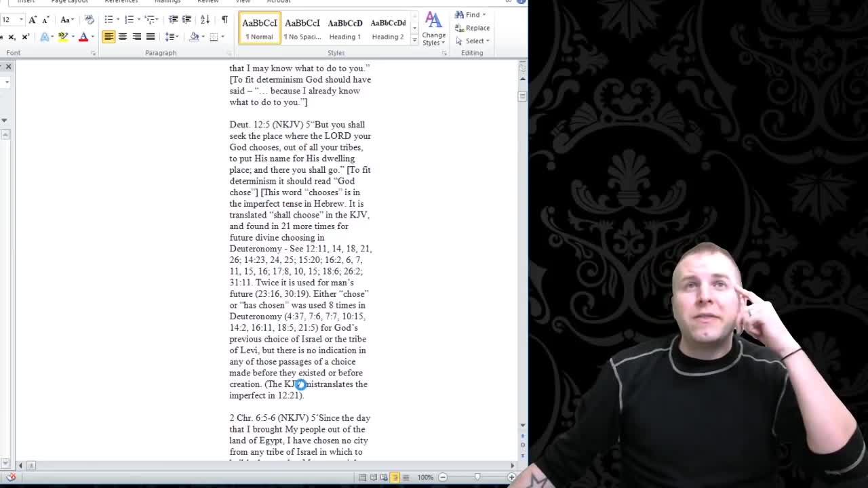Apply the Heading 1 style
The width and height of the screenshot is (868, 488).
(x=344, y=28)
